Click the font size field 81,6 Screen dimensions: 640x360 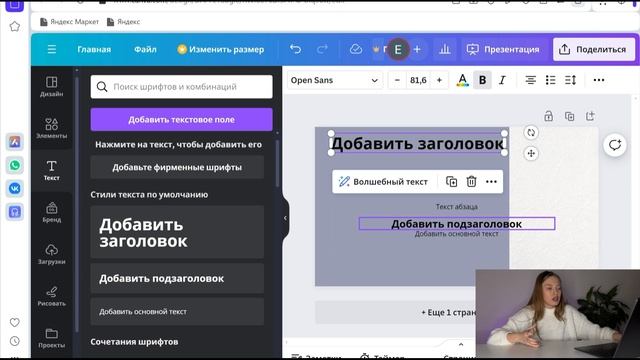click(418, 80)
